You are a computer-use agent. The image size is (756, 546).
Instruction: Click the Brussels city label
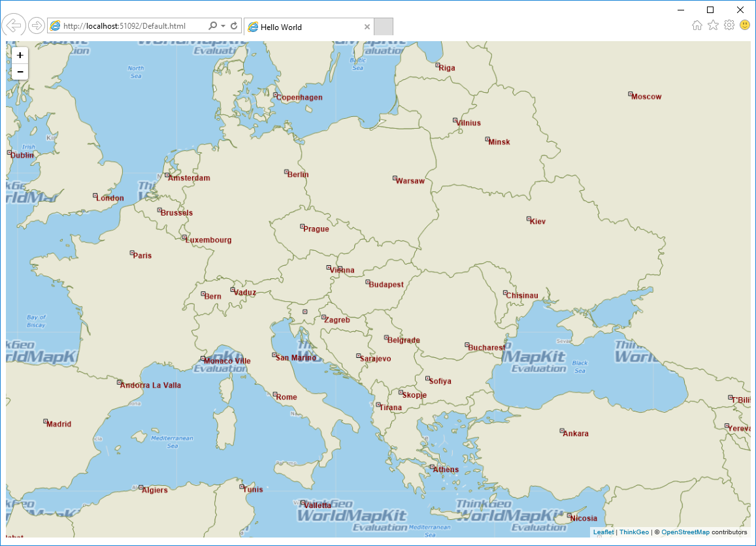pyautogui.click(x=176, y=212)
